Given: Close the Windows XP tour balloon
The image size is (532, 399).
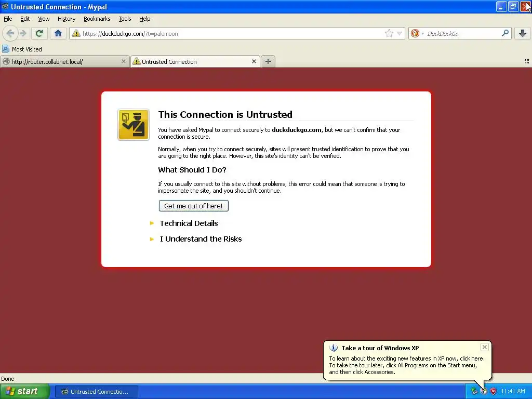Looking at the screenshot, I should coord(485,347).
